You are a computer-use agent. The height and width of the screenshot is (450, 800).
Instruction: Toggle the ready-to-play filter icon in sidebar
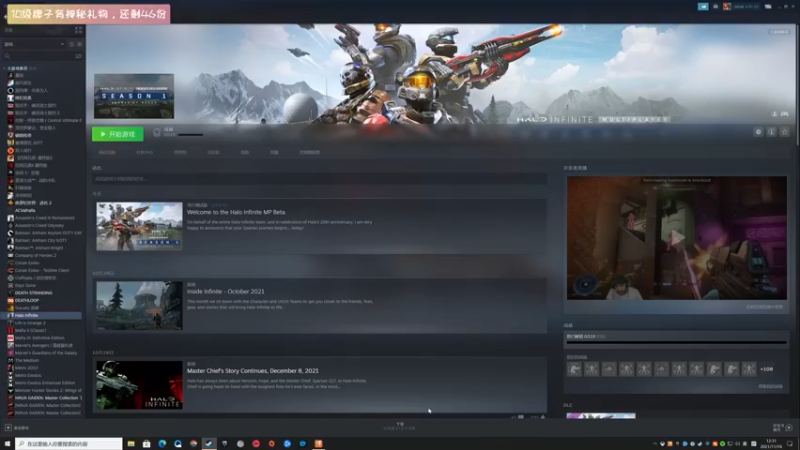click(80, 44)
